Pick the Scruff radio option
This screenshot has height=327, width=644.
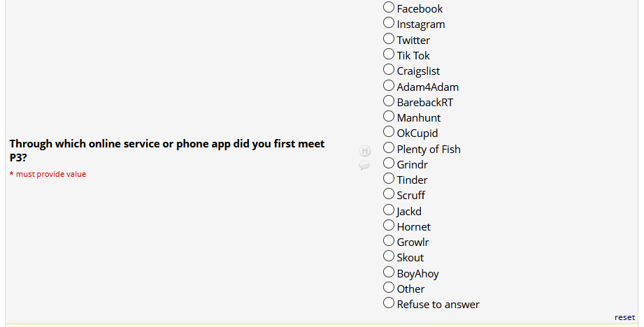pyautogui.click(x=389, y=194)
